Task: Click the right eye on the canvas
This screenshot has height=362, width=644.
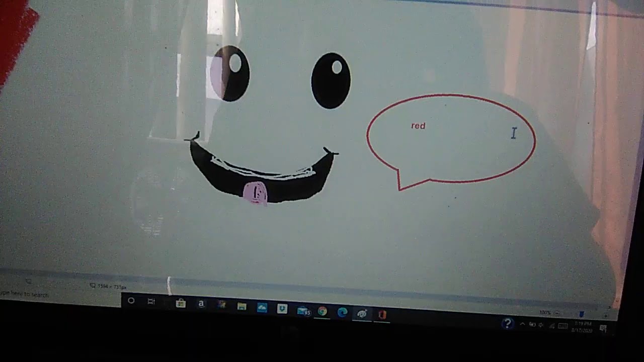Action: [331, 80]
